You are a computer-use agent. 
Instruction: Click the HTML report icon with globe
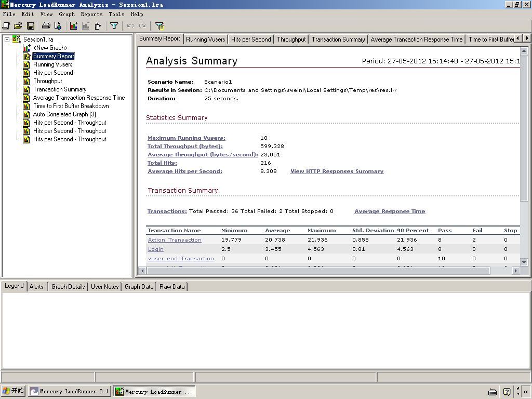58,25
